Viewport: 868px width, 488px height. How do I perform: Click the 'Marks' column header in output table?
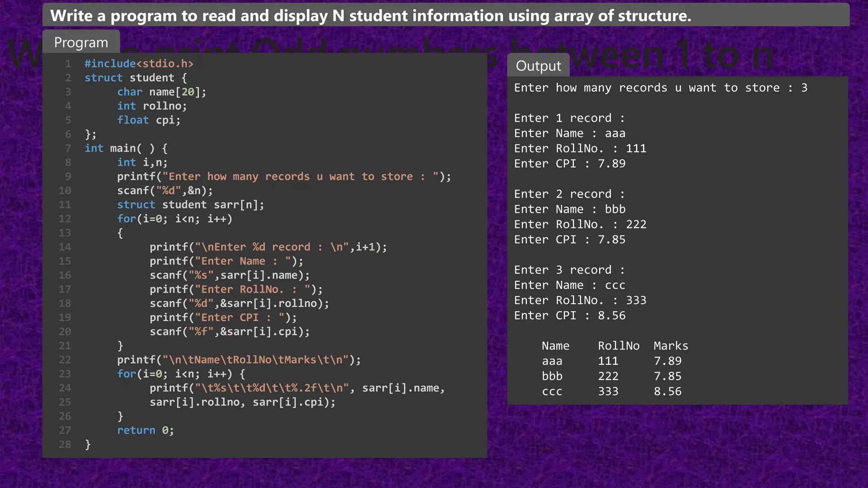tap(671, 346)
